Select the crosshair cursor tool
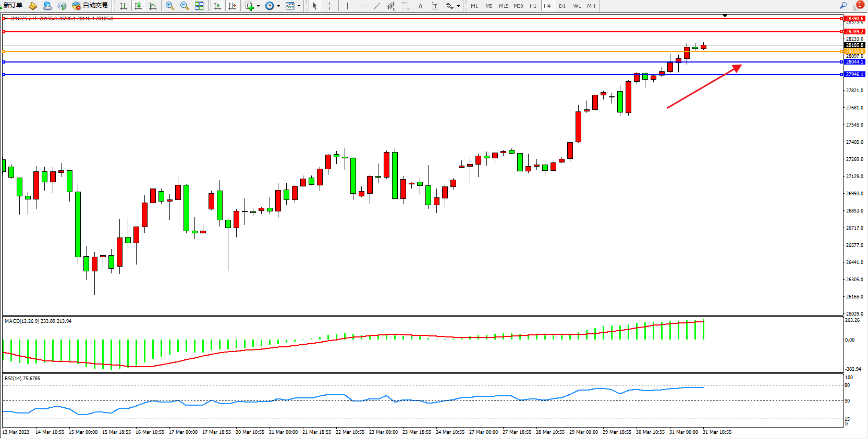 tap(329, 6)
